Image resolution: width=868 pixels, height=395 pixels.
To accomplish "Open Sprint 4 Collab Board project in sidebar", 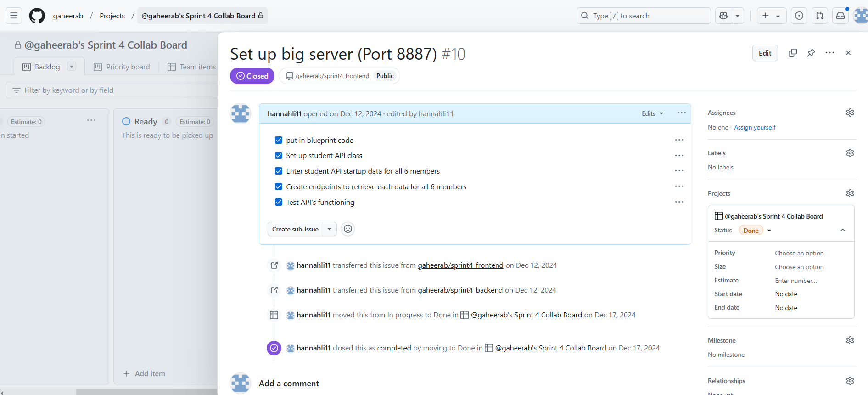I will (773, 216).
